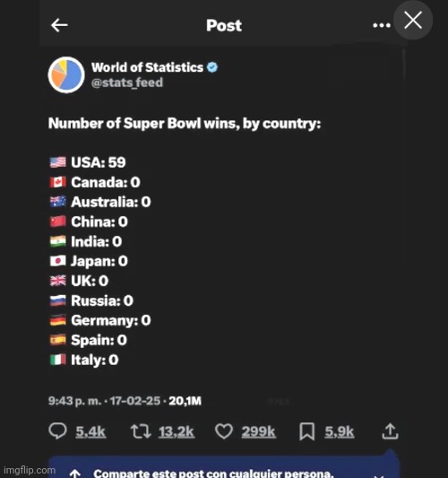The height and width of the screenshot is (478, 448).
Task: Click the World of Statistics display name
Action: (148, 67)
